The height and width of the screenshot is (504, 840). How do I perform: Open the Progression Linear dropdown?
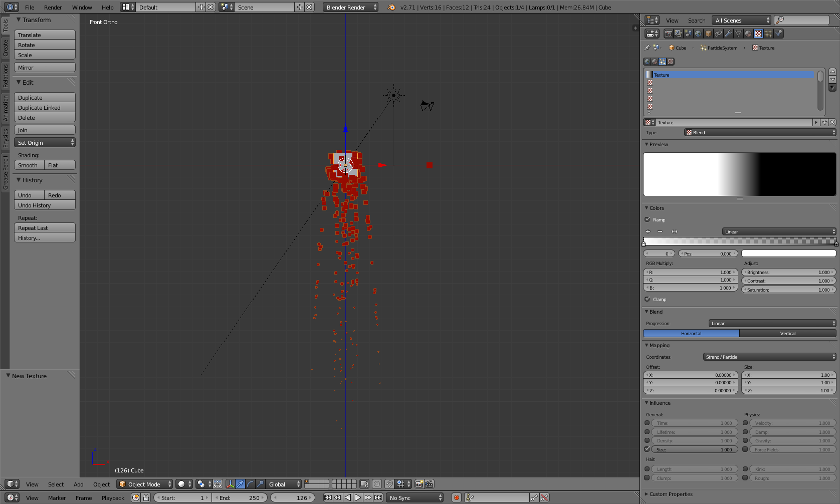pyautogui.click(x=772, y=323)
